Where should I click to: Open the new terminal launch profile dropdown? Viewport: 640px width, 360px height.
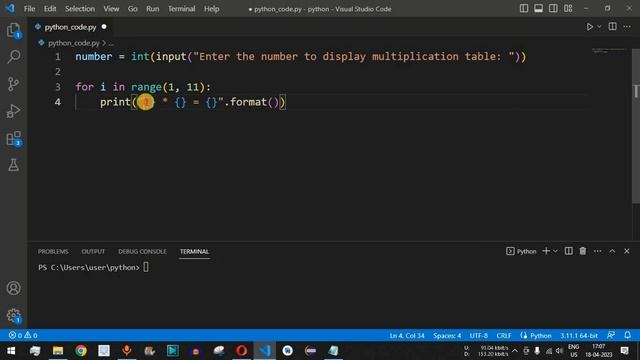(555, 251)
